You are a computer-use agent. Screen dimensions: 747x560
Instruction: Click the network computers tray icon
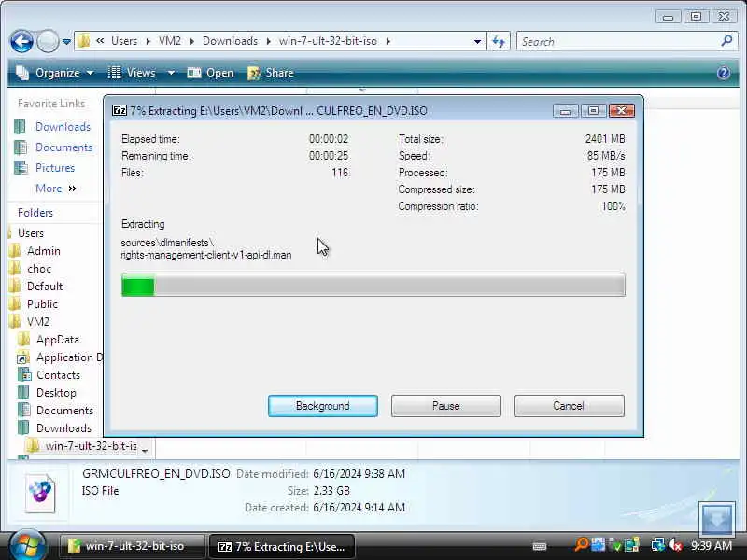[x=658, y=545]
